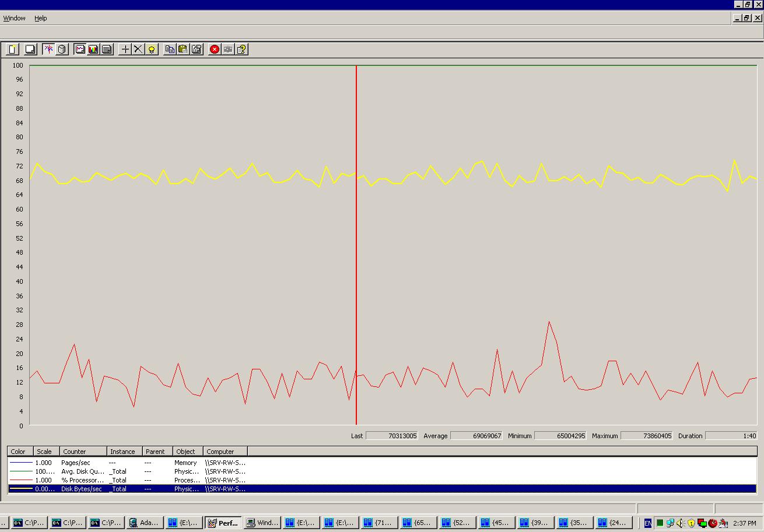764x532 pixels.
Task: Click the Counter column header
Action: 83,452
